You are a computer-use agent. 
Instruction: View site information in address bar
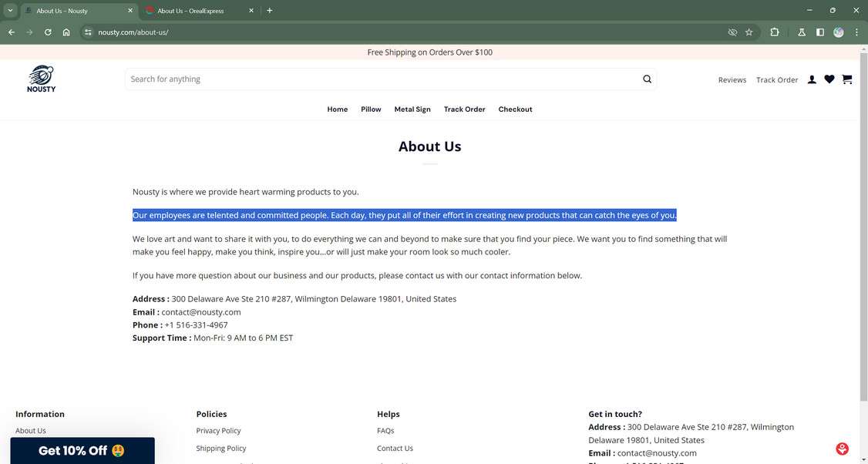(x=88, y=32)
